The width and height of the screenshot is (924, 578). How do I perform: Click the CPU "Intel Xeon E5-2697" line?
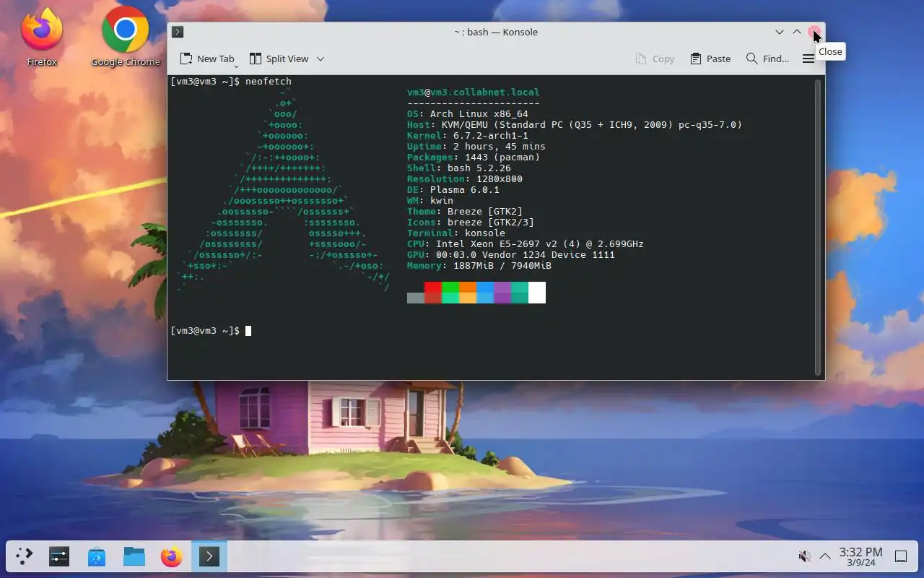[526, 244]
